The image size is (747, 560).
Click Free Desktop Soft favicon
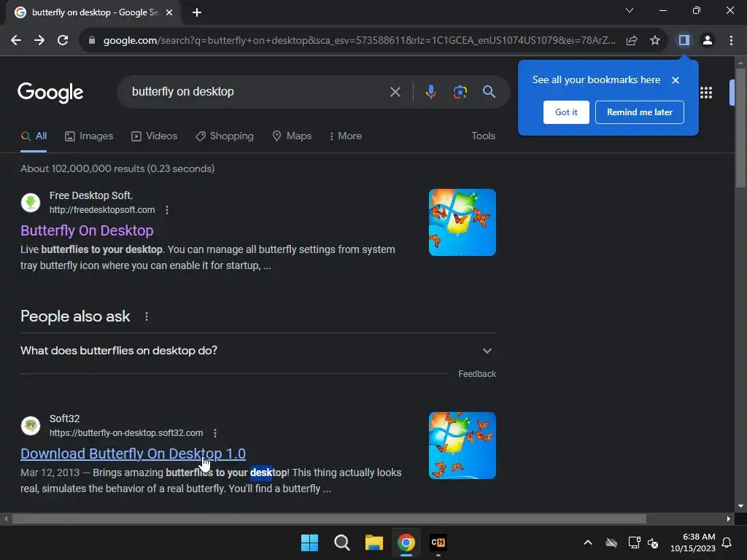tap(31, 203)
